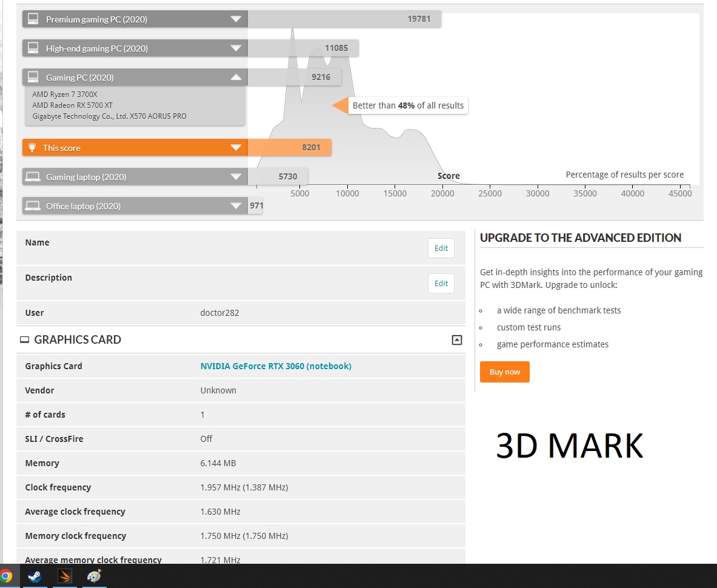Image resolution: width=717 pixels, height=588 pixels.
Task: Collapse the Graphics Card section toggle
Action: click(457, 339)
